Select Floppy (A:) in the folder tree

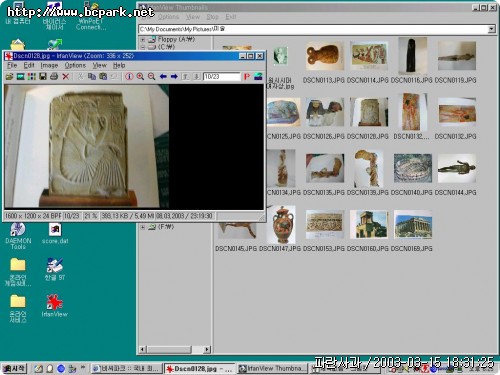176,39
